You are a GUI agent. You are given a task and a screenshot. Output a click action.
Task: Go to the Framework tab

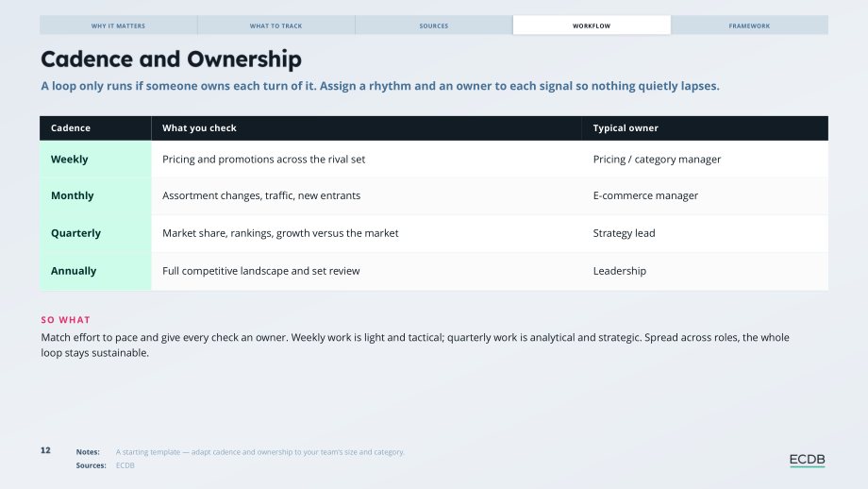(749, 25)
